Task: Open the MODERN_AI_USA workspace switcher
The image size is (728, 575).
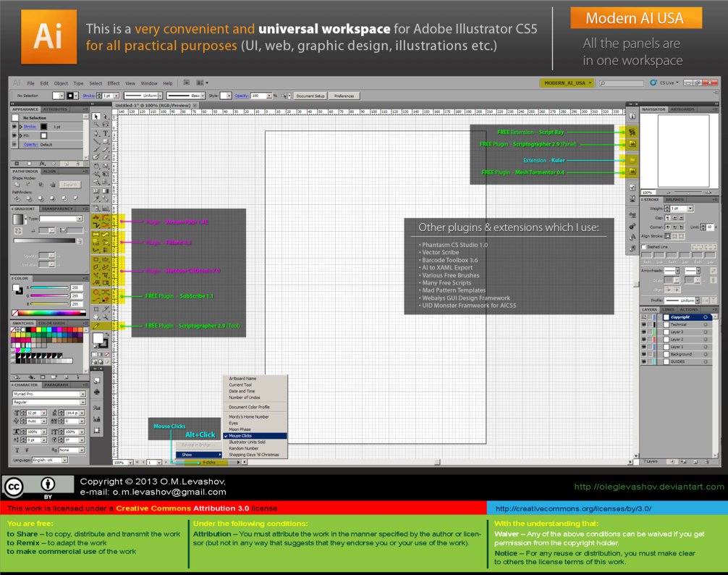Action: (x=567, y=83)
